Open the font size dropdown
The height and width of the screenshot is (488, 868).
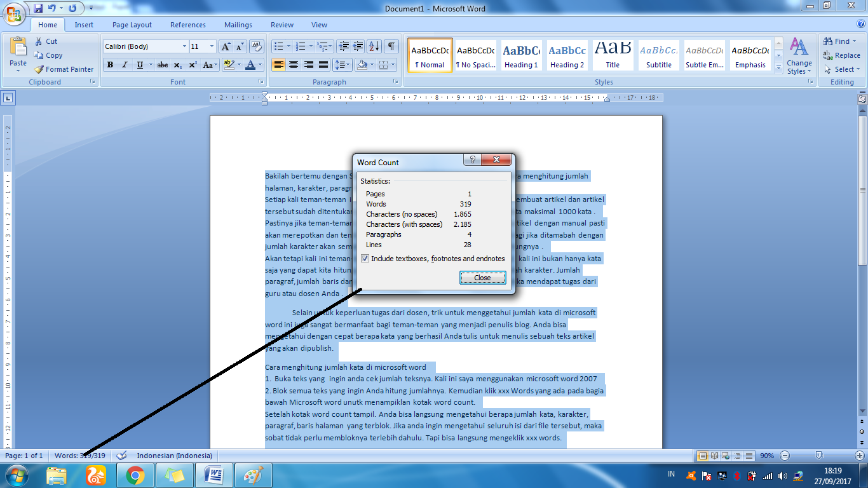(x=213, y=46)
